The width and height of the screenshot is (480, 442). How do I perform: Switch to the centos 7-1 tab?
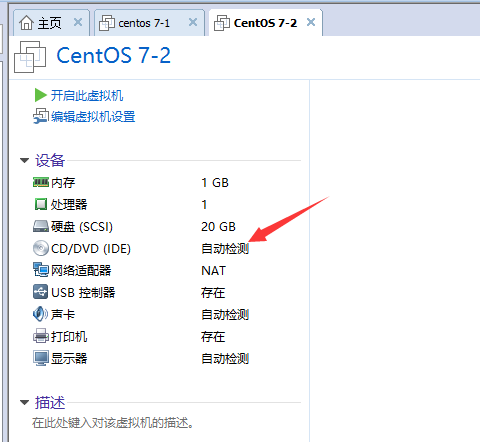coord(149,23)
